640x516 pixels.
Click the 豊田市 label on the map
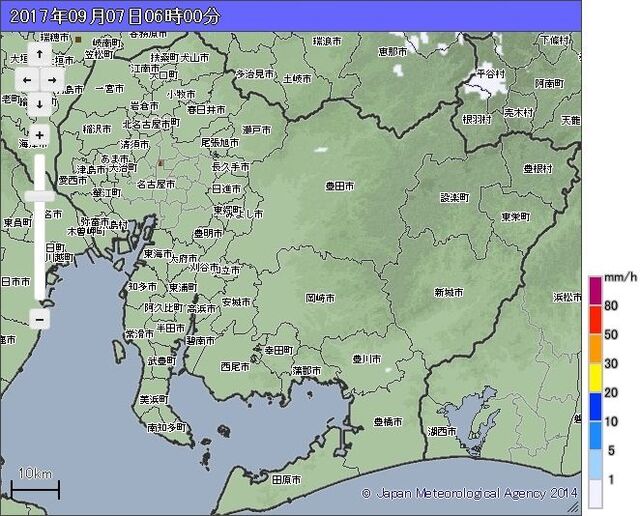tap(339, 186)
